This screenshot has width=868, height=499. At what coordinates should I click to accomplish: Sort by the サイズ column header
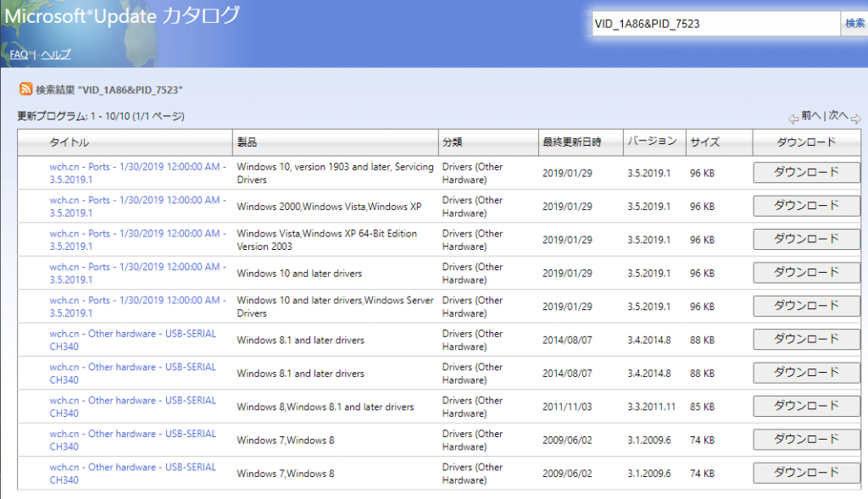coord(704,142)
